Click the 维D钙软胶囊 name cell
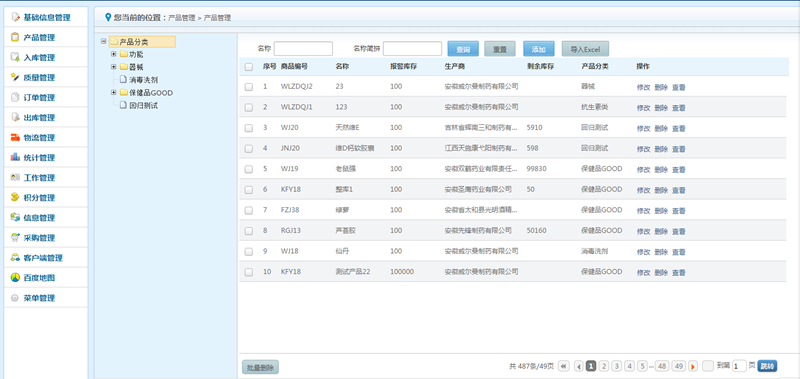The image size is (800, 379). coord(355,148)
